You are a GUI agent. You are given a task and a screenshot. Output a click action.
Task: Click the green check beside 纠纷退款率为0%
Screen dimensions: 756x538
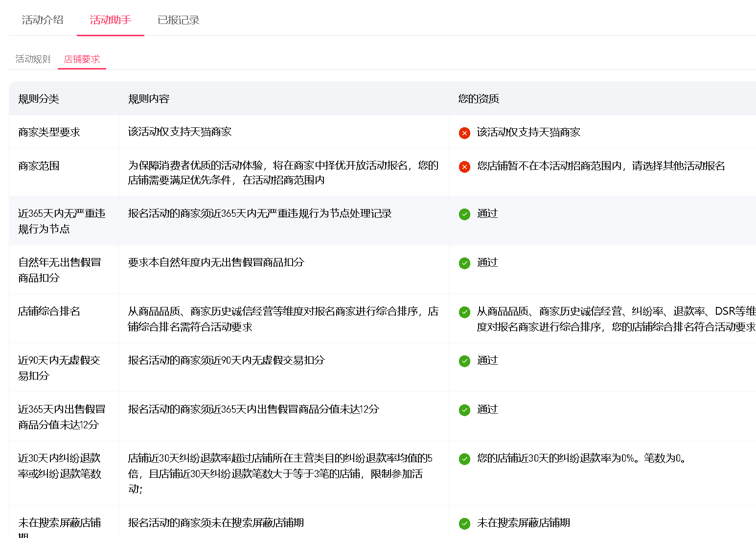[464, 459]
